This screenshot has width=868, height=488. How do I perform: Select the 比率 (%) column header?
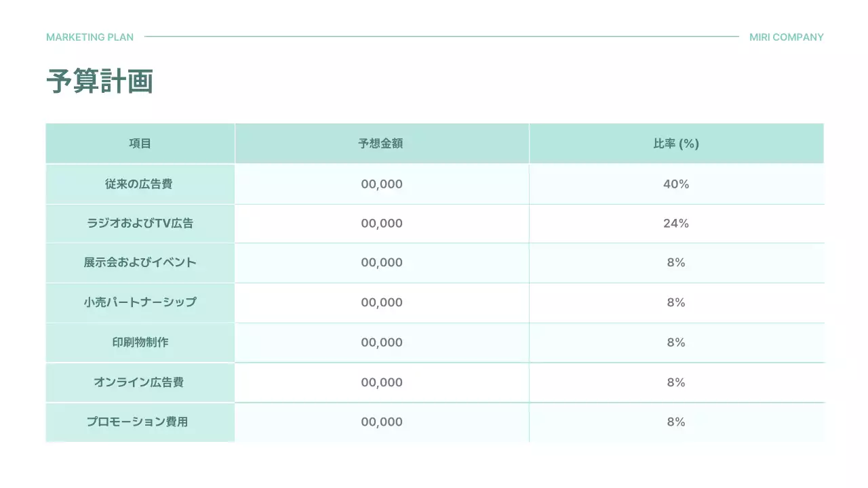[675, 144]
